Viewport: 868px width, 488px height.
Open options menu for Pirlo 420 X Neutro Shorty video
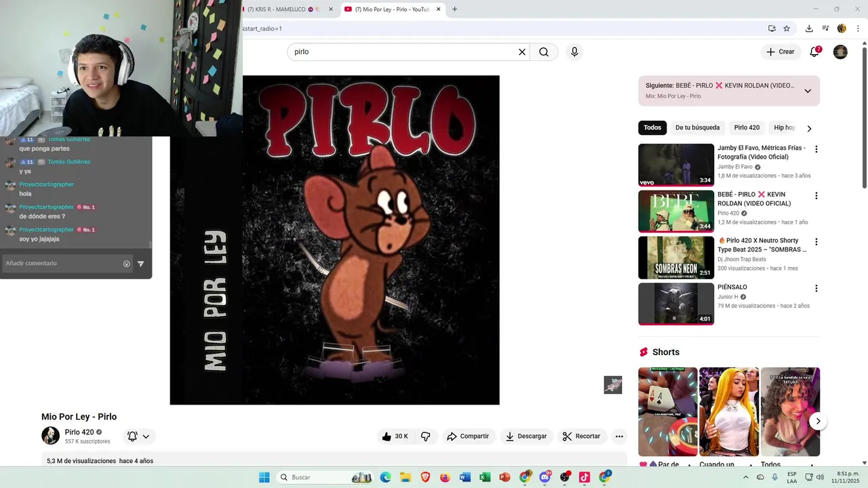[816, 242]
